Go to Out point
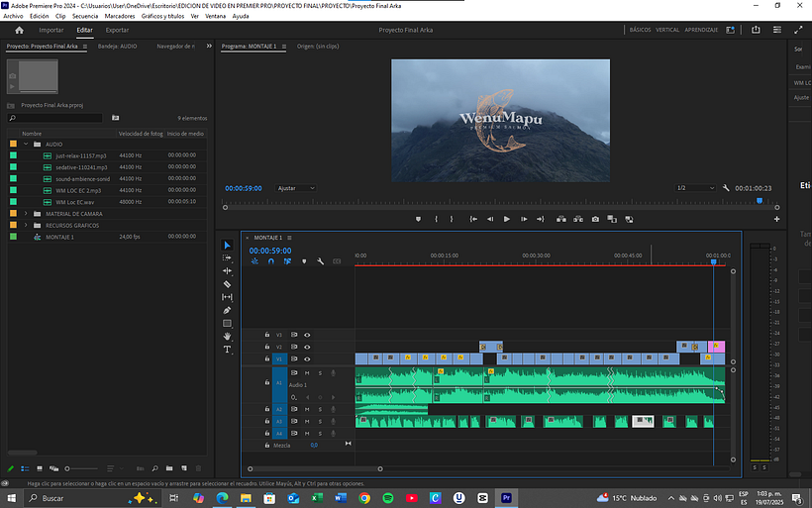812x508 pixels. pyautogui.click(x=540, y=219)
